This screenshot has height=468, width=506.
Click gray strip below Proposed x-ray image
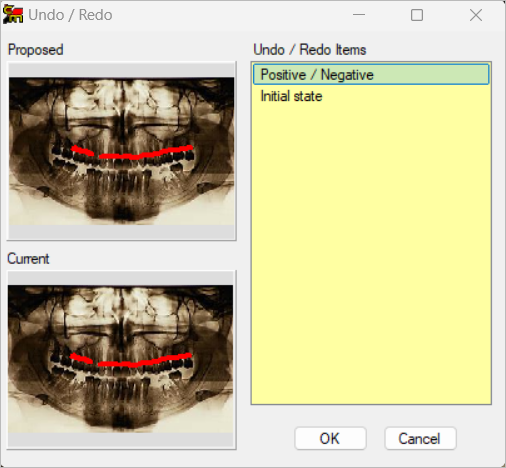click(x=122, y=232)
